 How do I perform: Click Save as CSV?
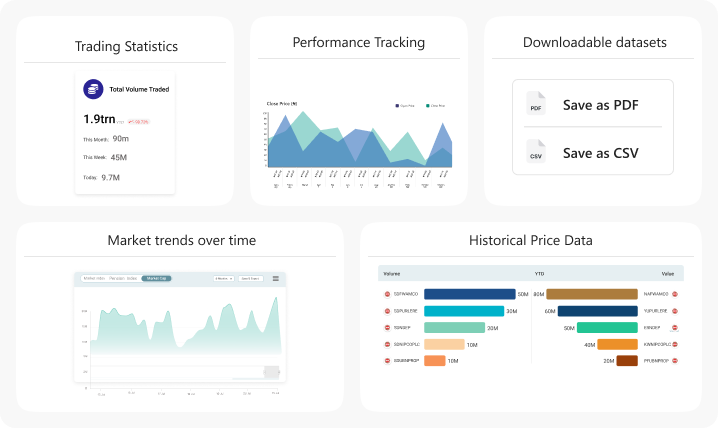[600, 153]
